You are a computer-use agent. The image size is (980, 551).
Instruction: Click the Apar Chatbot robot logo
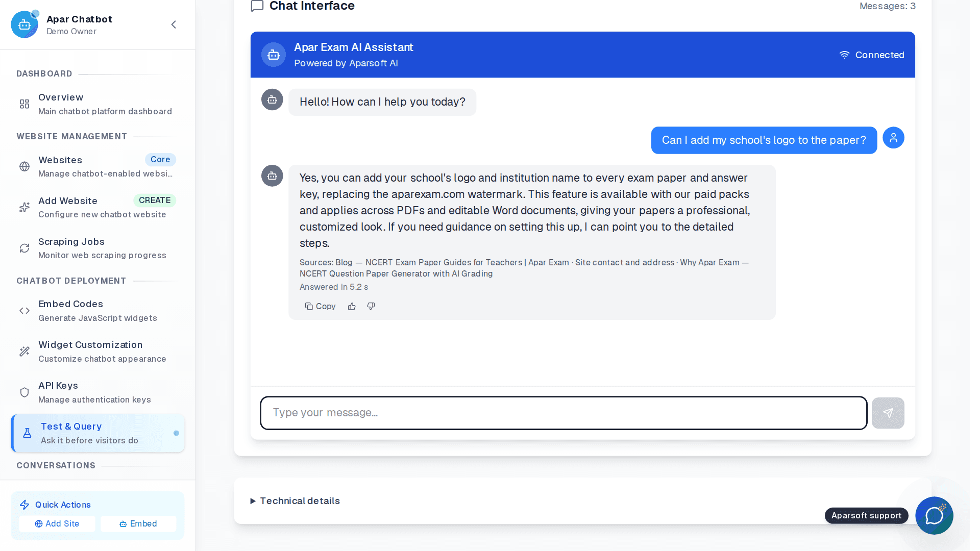(24, 24)
